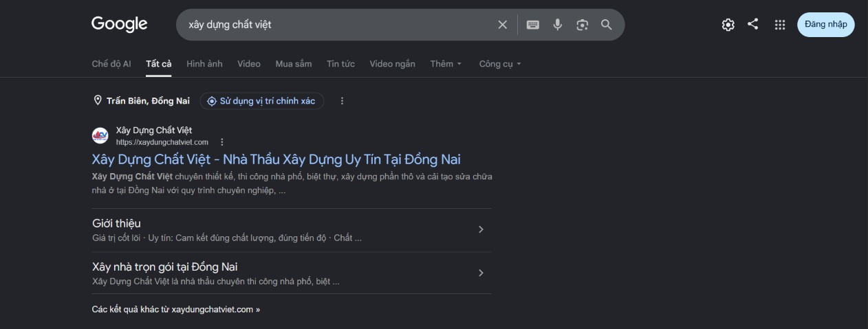Expand the Thêm dropdown menu

446,64
